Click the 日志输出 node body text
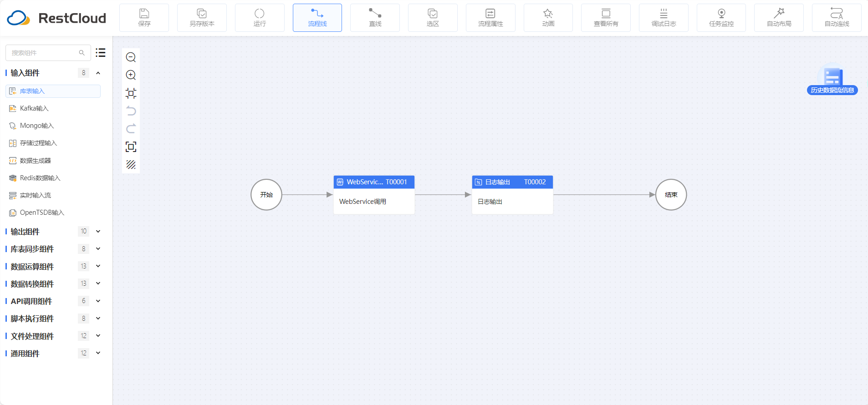 [490, 202]
